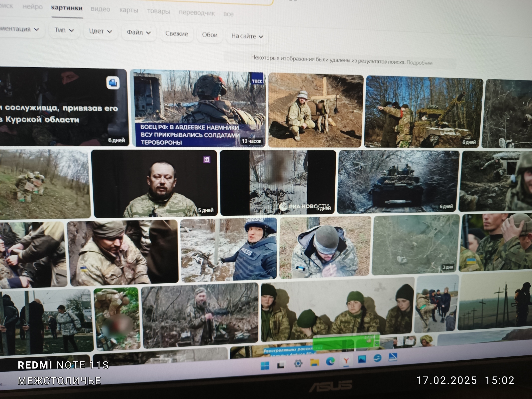Open the "Тип" type filter dropdown
Image resolution: width=532 pixels, height=399 pixels.
coord(64,30)
